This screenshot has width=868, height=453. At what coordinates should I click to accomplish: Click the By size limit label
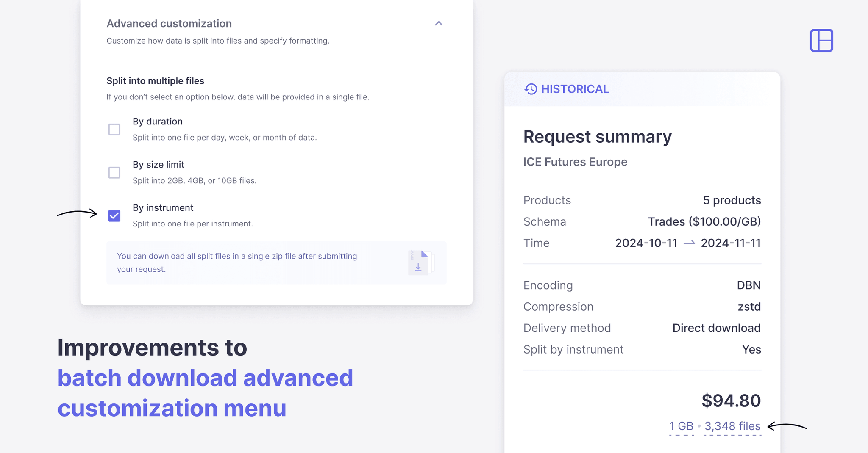tap(159, 165)
